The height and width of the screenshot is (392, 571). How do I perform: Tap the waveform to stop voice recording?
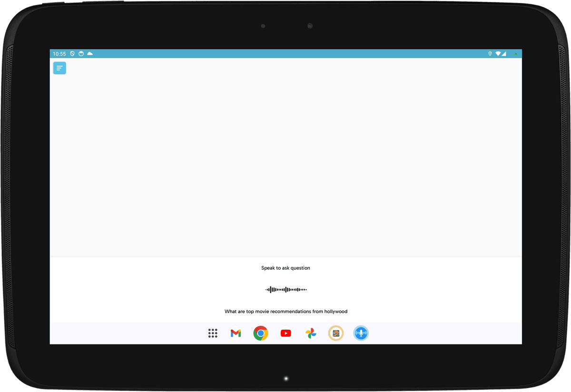tap(285, 289)
